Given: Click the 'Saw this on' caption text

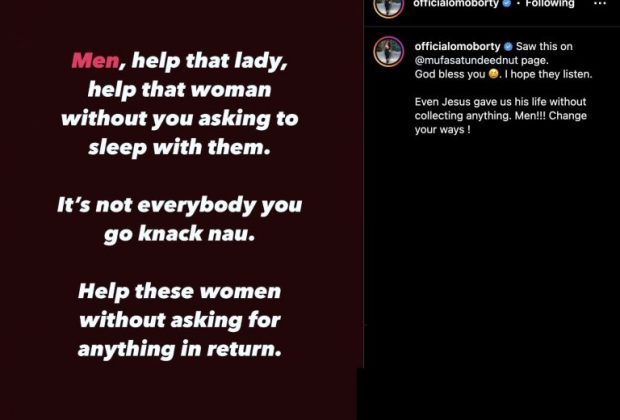Looking at the screenshot, I should [x=544, y=47].
